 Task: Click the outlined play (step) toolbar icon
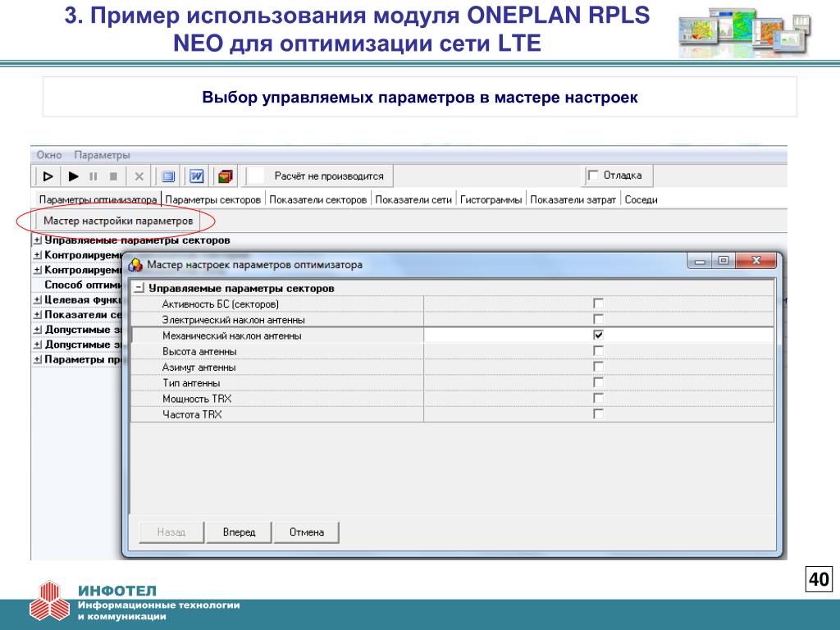pos(48,176)
